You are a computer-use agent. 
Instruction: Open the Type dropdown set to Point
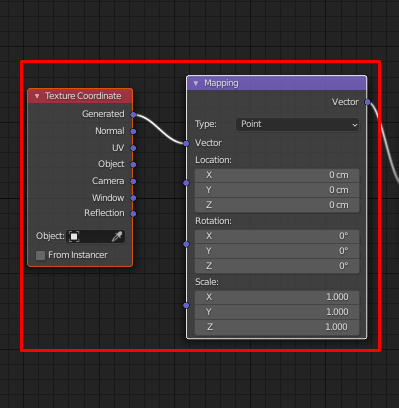(x=298, y=124)
